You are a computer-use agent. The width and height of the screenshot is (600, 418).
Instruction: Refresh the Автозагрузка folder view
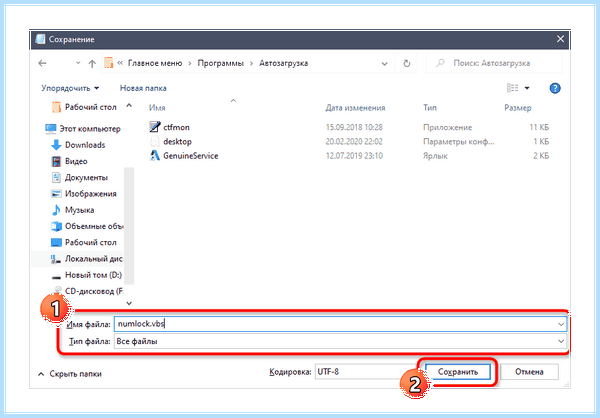click(x=407, y=63)
